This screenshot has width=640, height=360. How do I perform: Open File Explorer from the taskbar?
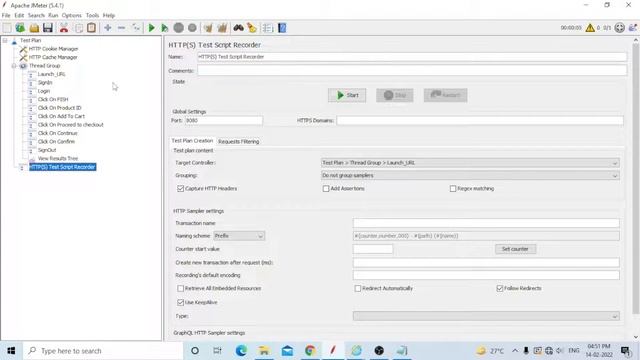(x=264, y=350)
